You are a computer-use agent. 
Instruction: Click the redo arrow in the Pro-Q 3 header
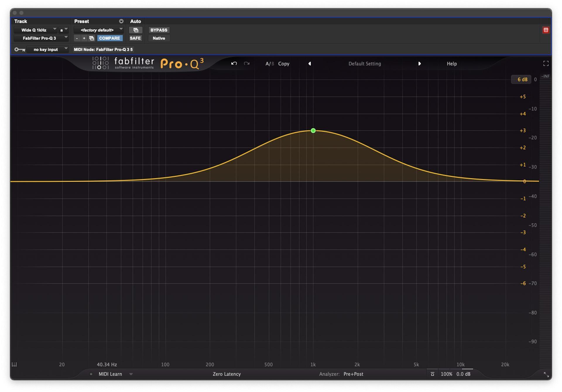[x=246, y=64]
